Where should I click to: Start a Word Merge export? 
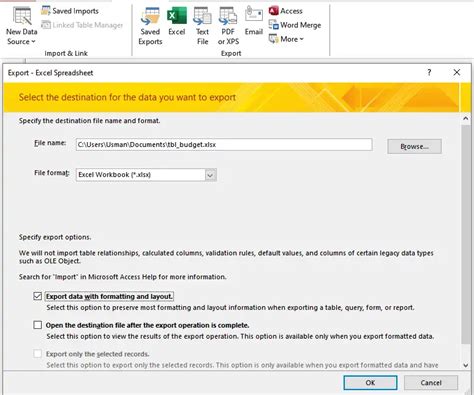(295, 25)
